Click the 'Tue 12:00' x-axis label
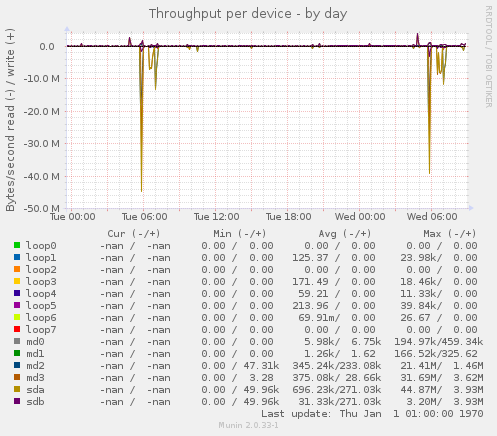 (217, 217)
